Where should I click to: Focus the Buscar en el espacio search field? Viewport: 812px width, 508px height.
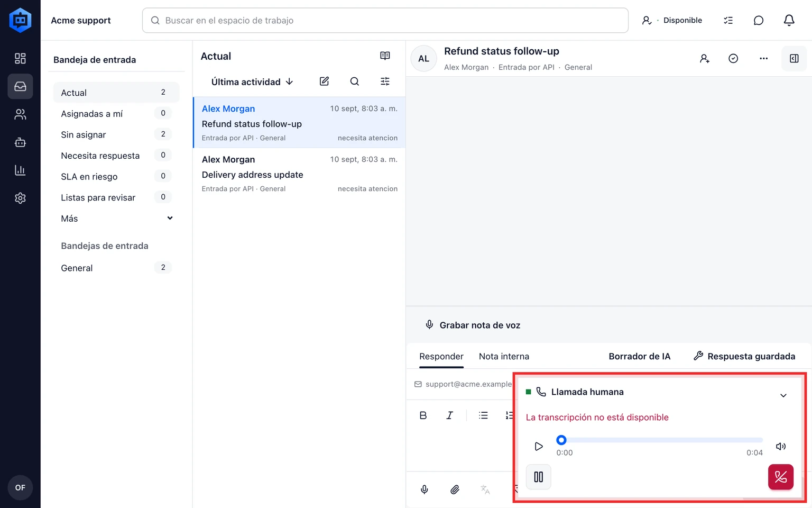pos(385,20)
